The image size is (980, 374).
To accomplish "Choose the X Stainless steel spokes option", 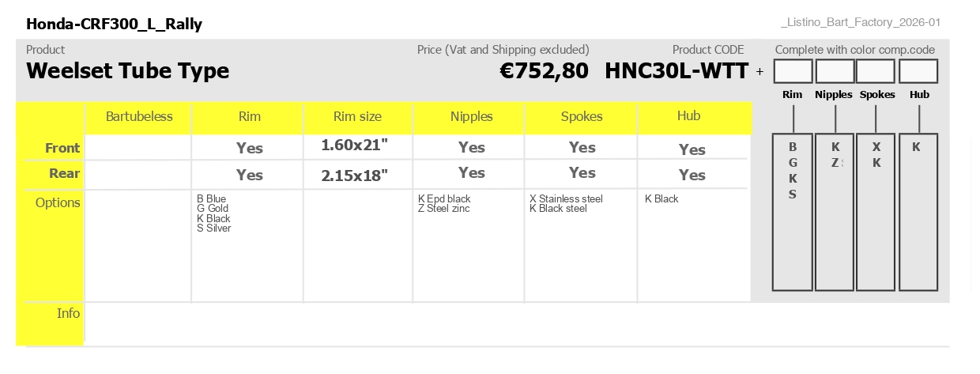I will click(x=566, y=199).
